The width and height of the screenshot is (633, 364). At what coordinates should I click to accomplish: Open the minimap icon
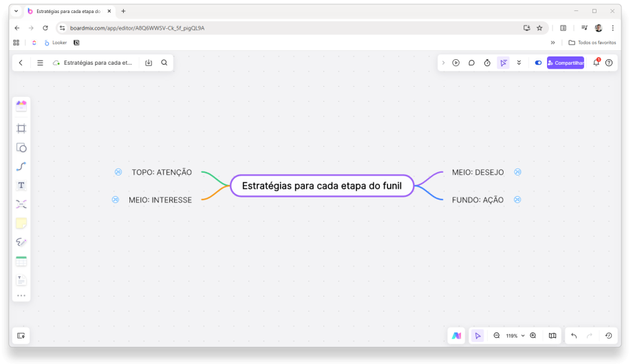click(552, 336)
